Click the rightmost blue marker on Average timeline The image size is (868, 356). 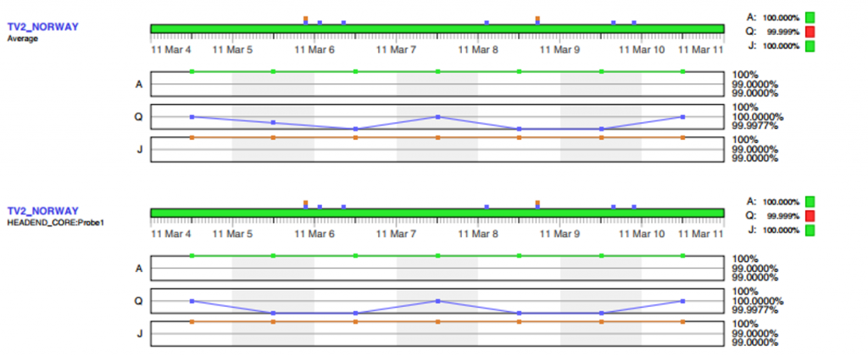coord(633,22)
